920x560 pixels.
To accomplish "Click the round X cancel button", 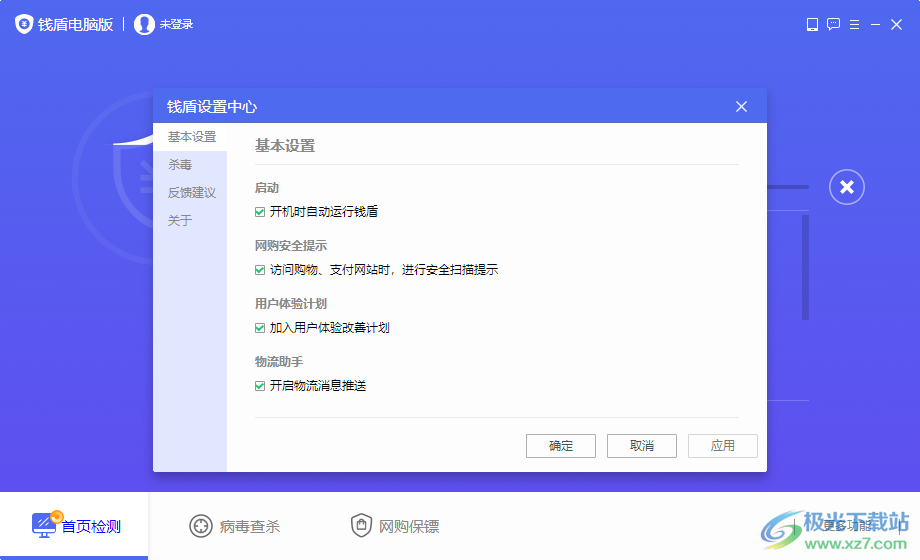I will point(847,187).
